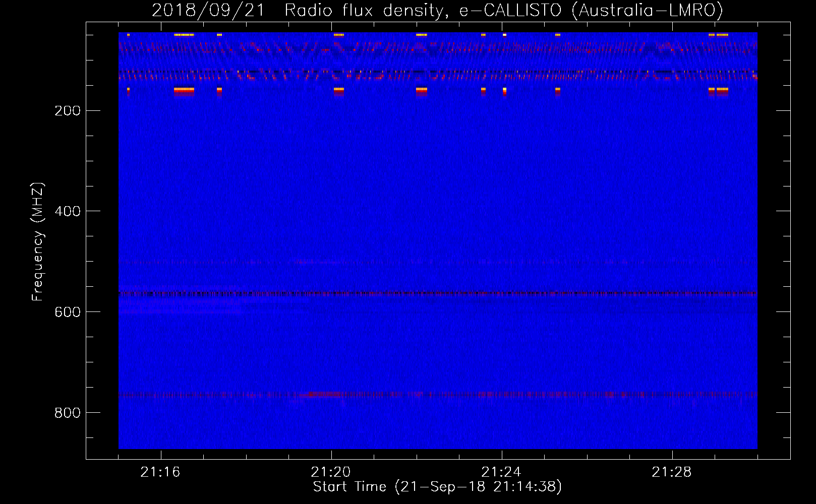Click the Start Time x-axis label
This screenshot has width=816, height=504.
pos(437,487)
